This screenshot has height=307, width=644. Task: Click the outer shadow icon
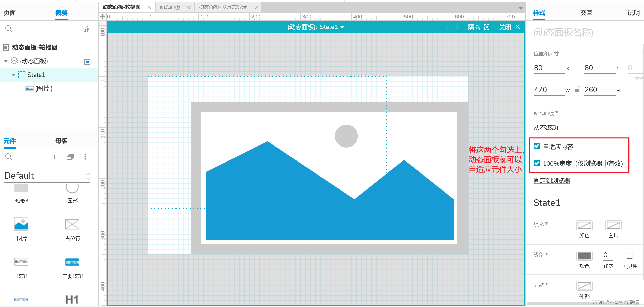coord(584,286)
